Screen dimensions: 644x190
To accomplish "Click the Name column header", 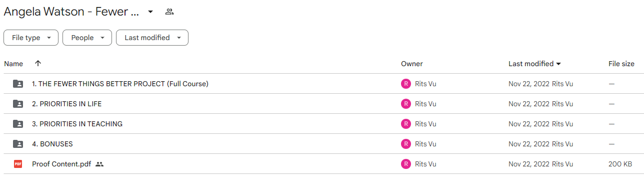I will (13, 64).
